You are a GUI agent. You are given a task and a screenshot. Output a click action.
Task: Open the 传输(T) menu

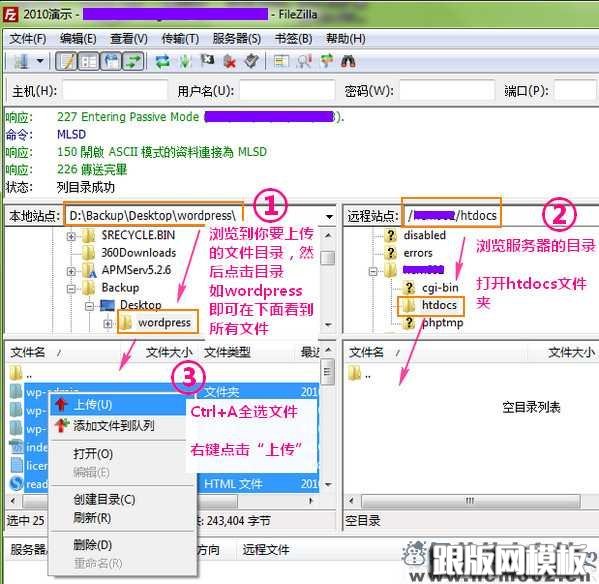(180, 39)
